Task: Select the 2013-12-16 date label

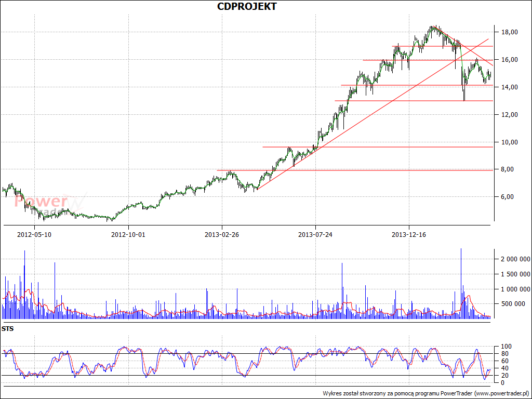Action: coord(409,234)
